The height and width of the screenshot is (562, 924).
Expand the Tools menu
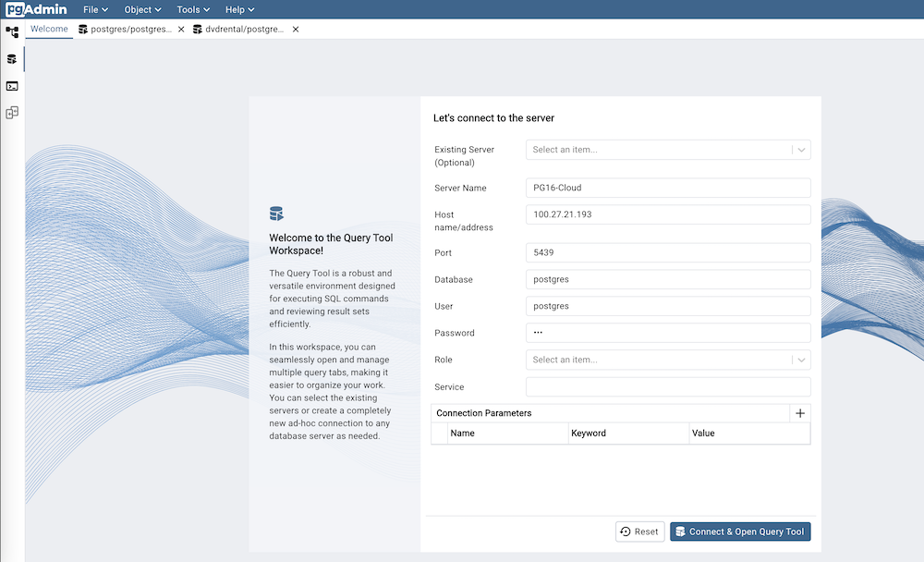coord(192,9)
